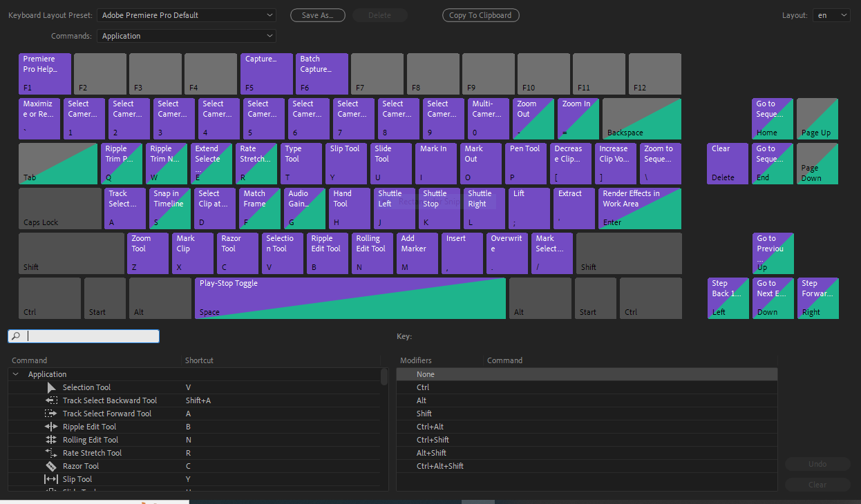
Task: Click the Rate Stretch Tool icon
Action: (x=51, y=453)
